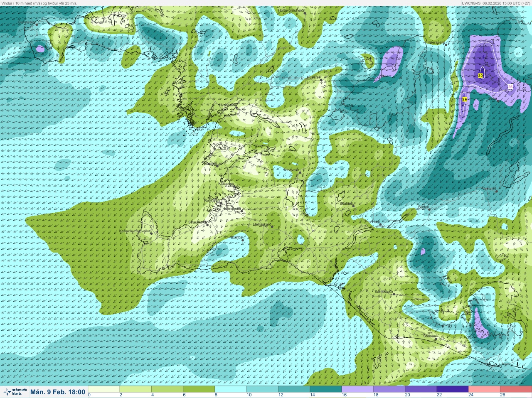This screenshot has height=398, width=532.
Task: Click the Sámsstaðir station label
Action: point(384,292)
